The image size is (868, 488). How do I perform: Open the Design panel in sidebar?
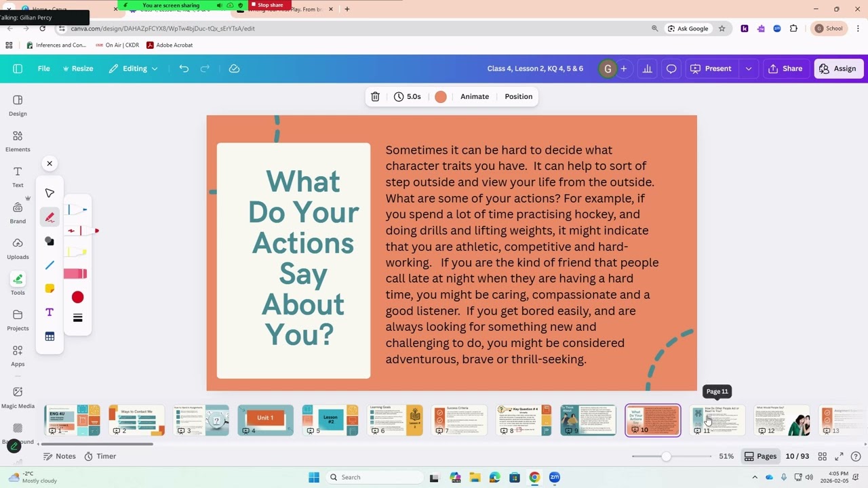tap(18, 106)
